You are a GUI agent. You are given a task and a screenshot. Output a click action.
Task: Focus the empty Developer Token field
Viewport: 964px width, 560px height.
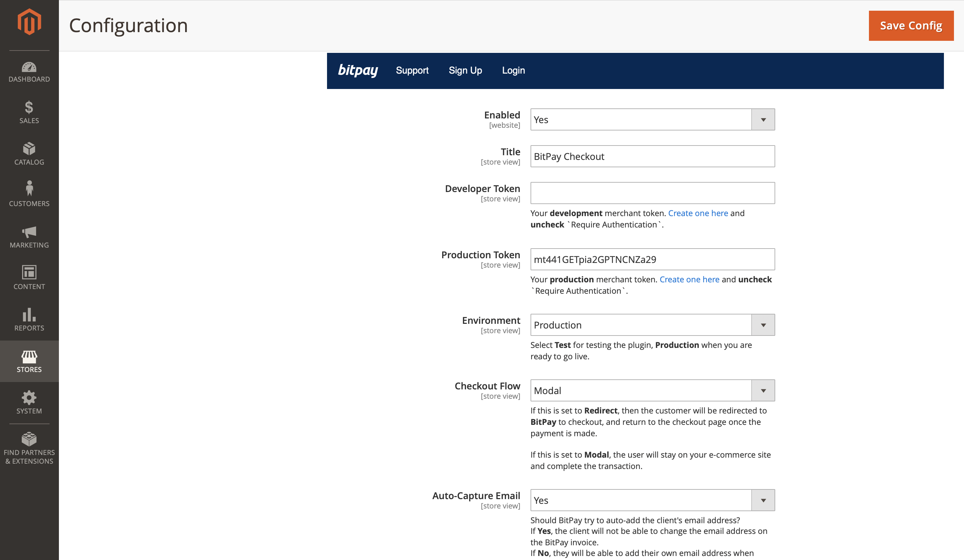coord(653,193)
